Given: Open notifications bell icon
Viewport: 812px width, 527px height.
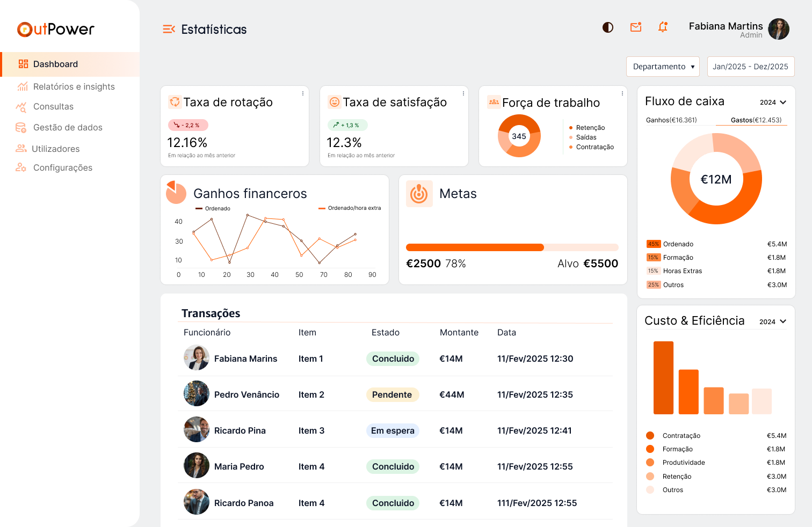Looking at the screenshot, I should tap(663, 27).
